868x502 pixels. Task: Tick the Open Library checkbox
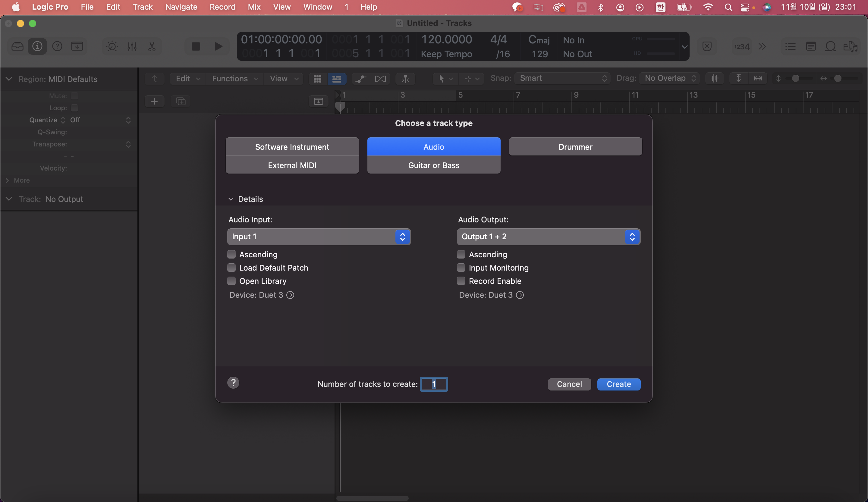point(231,281)
